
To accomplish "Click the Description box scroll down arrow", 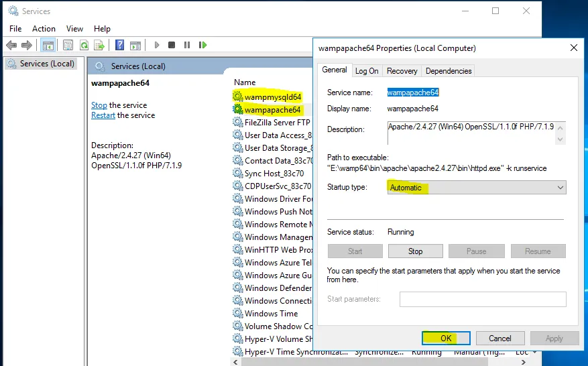I will click(x=561, y=139).
